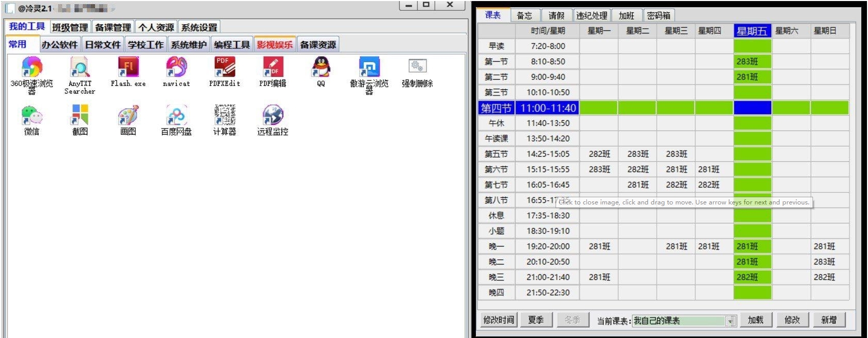Viewport: 868px width, 338px height.
Task: Open PDFXEdit application icon
Action: 225,72
